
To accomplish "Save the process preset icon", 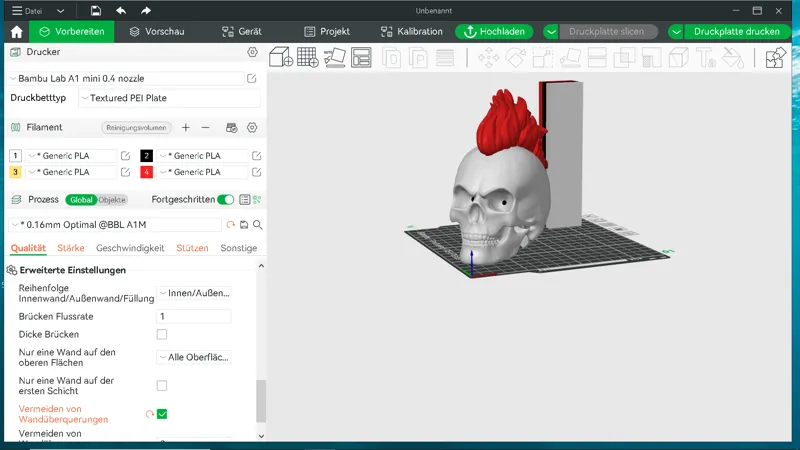I will click(x=244, y=224).
